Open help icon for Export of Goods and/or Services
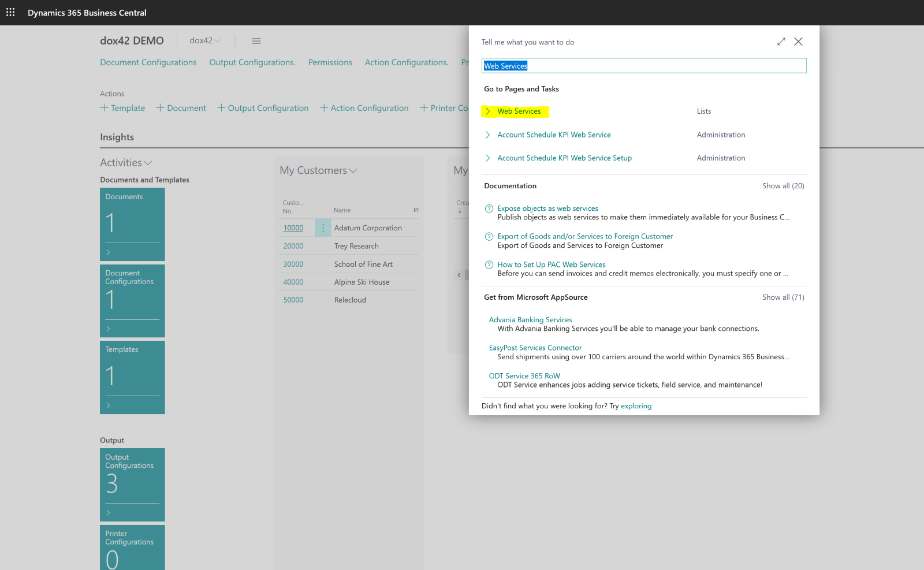Image resolution: width=924 pixels, height=570 pixels. [x=489, y=236]
